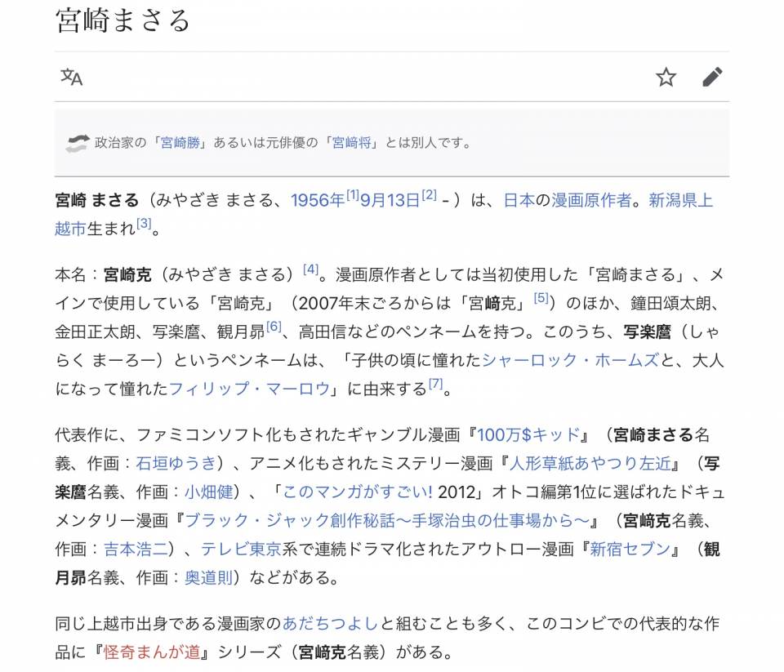This screenshot has width=784, height=672.
Task: Click the disambiguation arrows icon in notice
Action: (77, 143)
